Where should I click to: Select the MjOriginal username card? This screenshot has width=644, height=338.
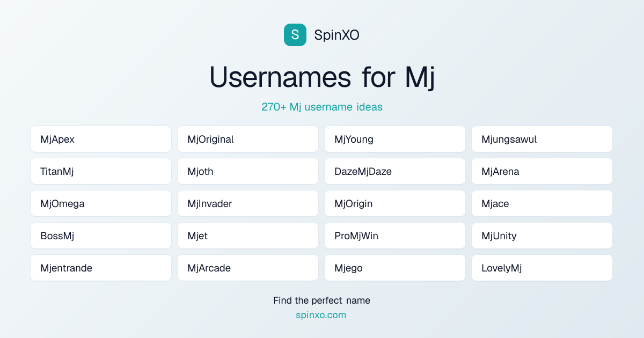coord(248,139)
